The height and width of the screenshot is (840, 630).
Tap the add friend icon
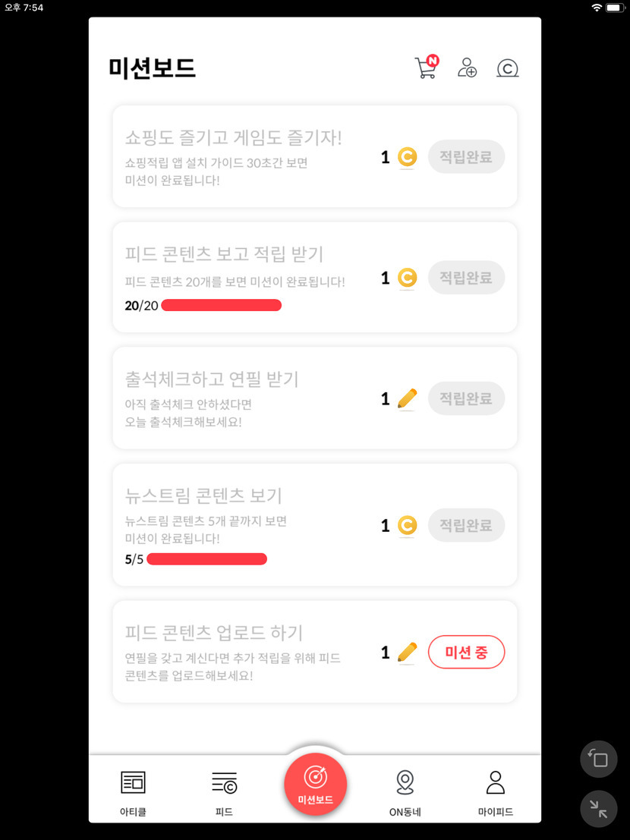(x=467, y=68)
